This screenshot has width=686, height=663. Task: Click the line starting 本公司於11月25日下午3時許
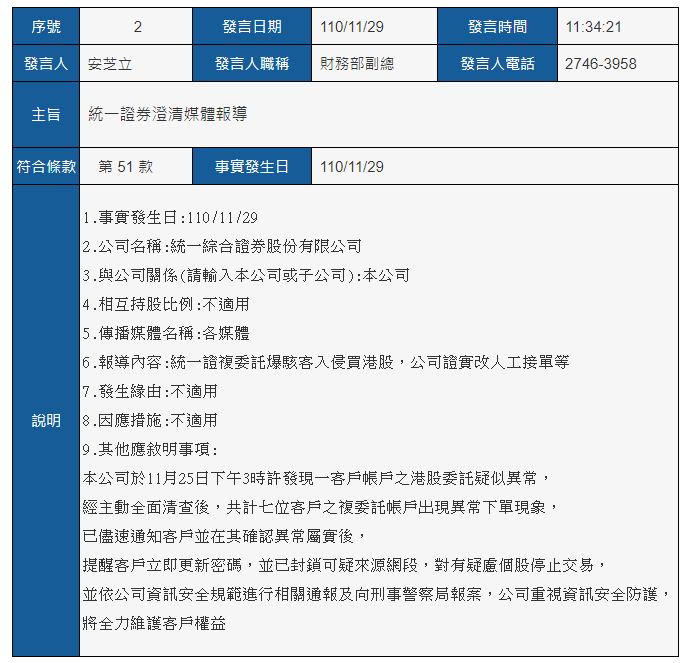[316, 478]
